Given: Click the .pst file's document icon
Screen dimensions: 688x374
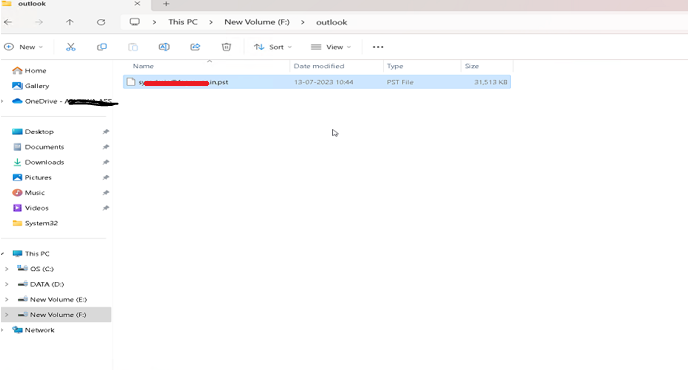Looking at the screenshot, I should (131, 82).
